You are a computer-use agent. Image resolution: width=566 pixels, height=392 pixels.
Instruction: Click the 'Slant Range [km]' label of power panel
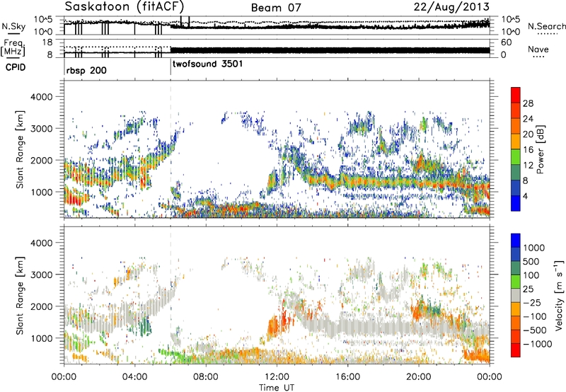click(x=20, y=149)
